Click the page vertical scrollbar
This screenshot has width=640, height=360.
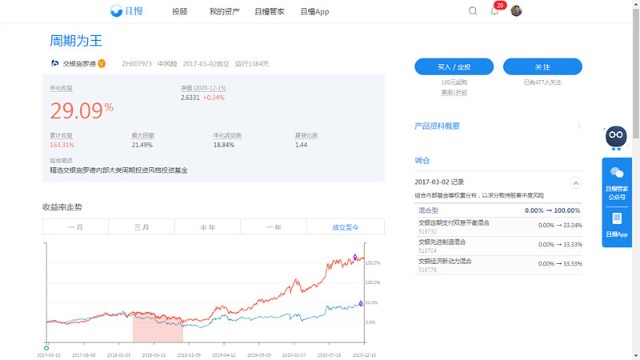636,73
